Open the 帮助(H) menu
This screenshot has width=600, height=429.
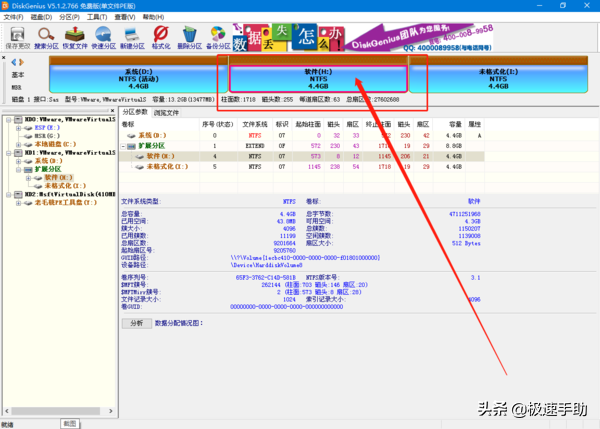tap(153, 17)
